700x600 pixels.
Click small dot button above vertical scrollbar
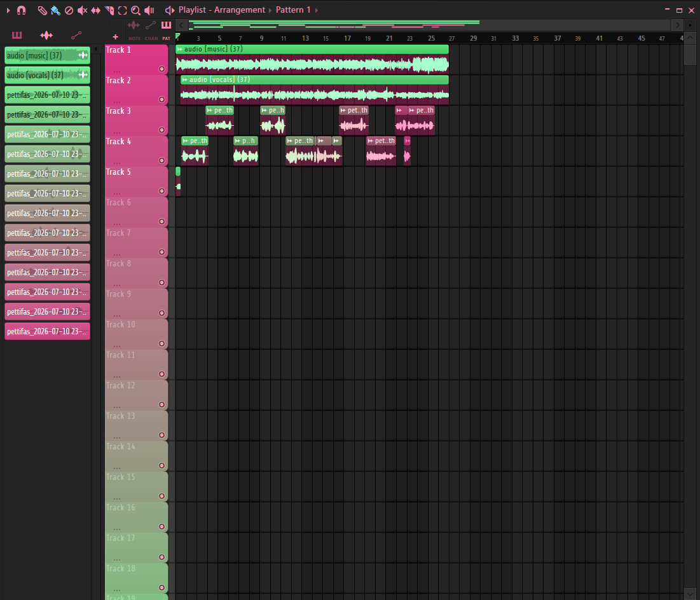690,25
